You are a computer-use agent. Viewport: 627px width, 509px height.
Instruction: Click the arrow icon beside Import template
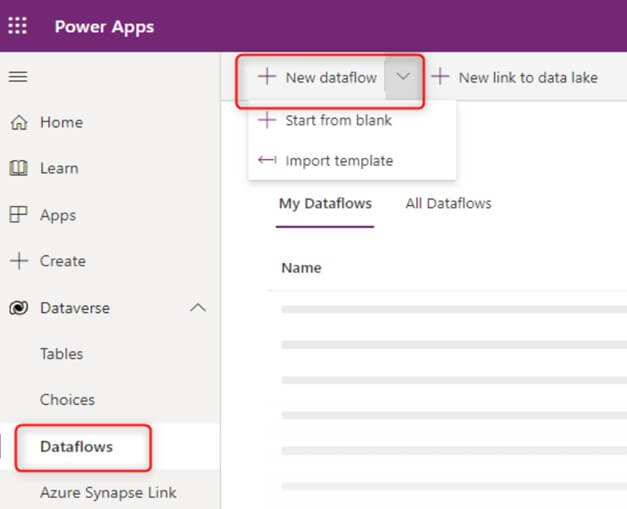tap(267, 160)
